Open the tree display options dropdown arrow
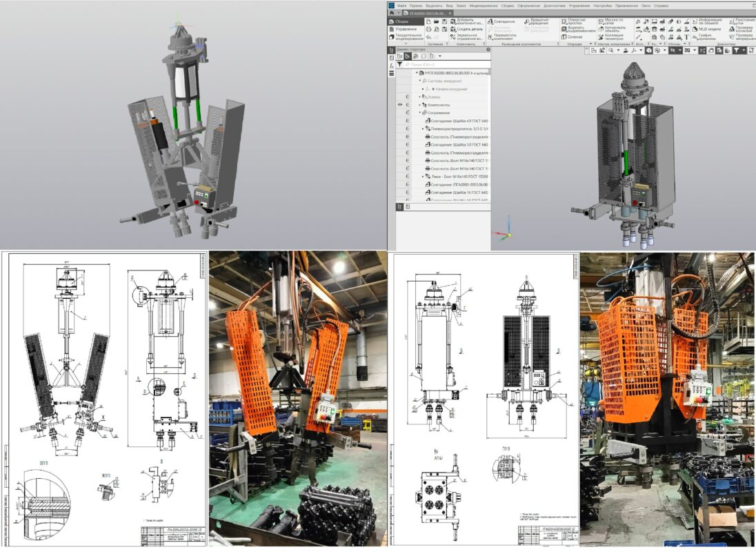This screenshot has height=552, width=756. pyautogui.click(x=439, y=57)
